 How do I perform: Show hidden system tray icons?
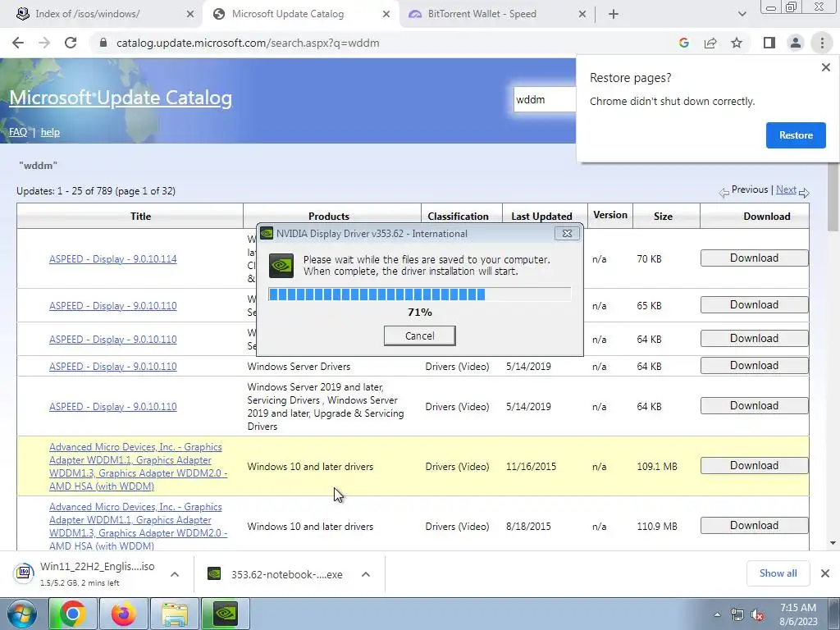[x=717, y=614]
